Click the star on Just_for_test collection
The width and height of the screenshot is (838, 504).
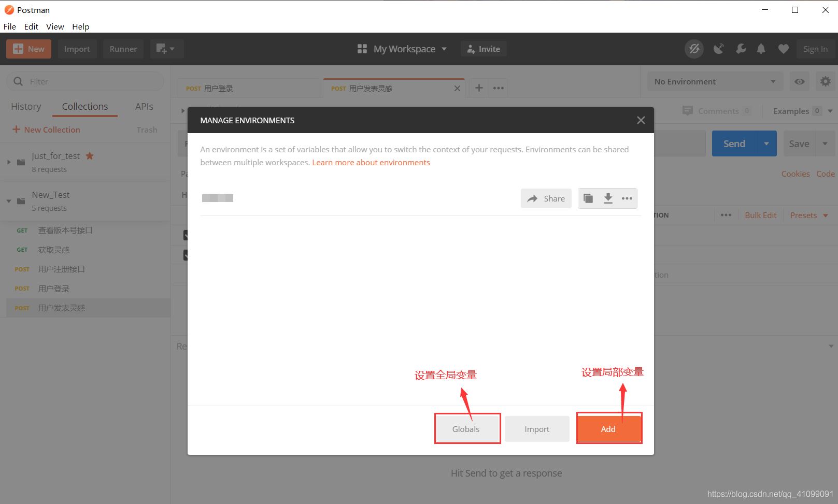(90, 156)
